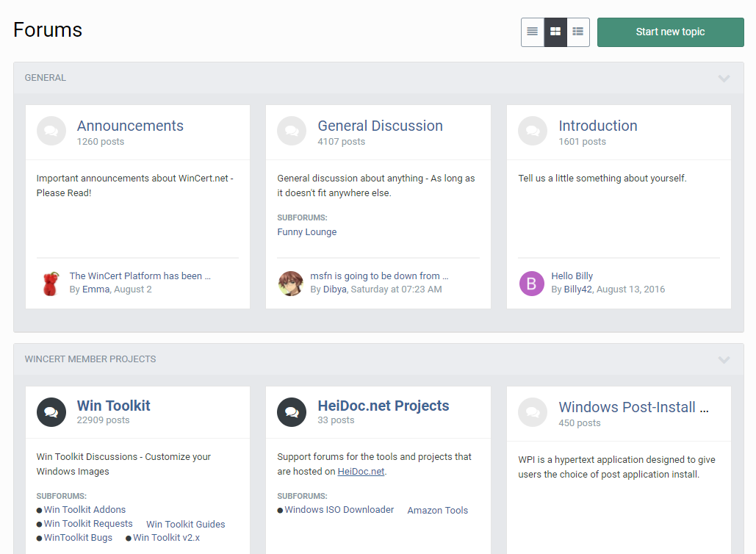The image size is (756, 554).
Task: Open the Win Toolkit Requests subforum
Action: 87,524
